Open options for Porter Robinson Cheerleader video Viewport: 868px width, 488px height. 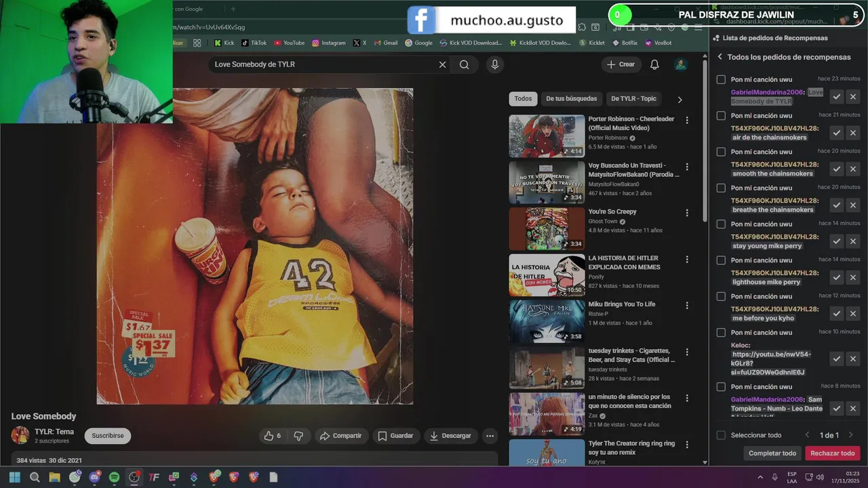pyautogui.click(x=687, y=120)
